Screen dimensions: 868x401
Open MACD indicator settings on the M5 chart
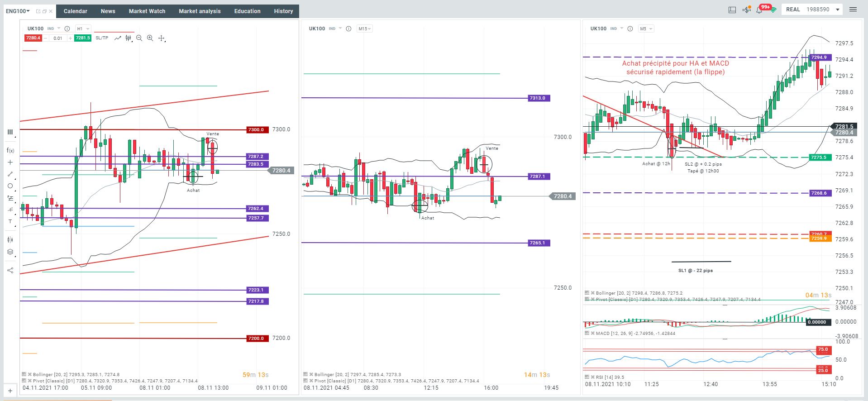(587, 333)
